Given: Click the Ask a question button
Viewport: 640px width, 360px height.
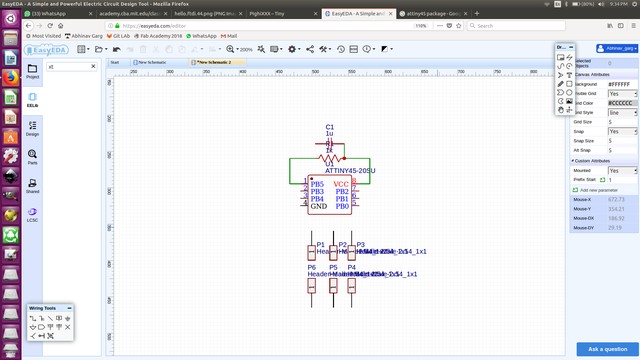Looking at the screenshot, I should coord(607,349).
